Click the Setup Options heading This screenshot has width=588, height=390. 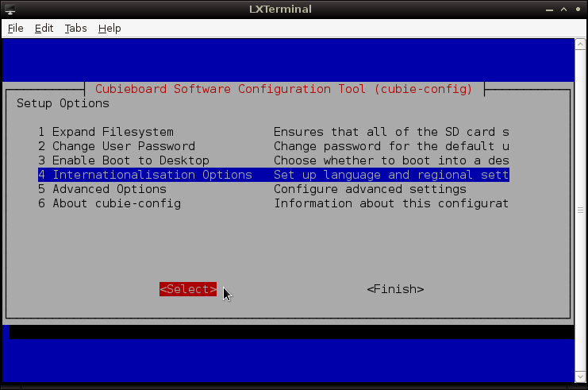(x=63, y=103)
